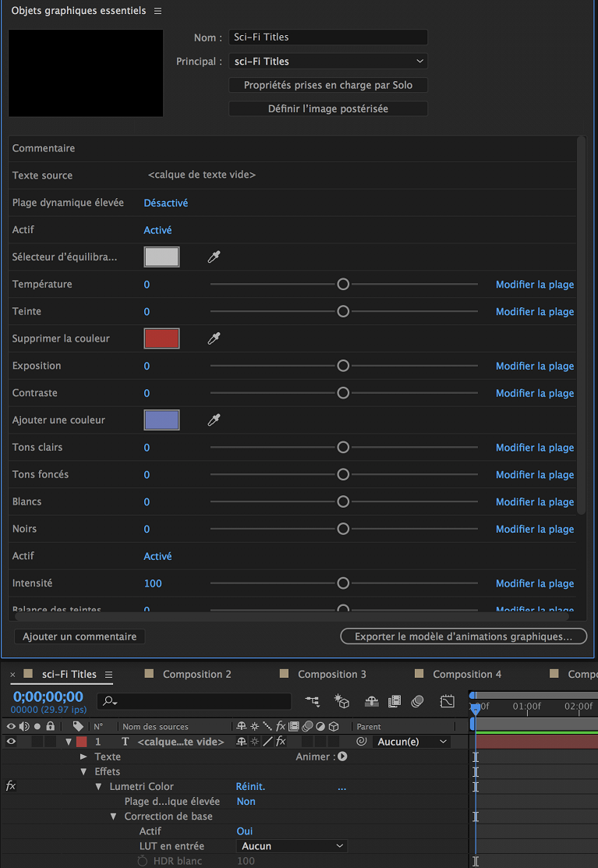The width and height of the screenshot is (598, 868).
Task: Click the timeline search field
Action: click(x=194, y=701)
